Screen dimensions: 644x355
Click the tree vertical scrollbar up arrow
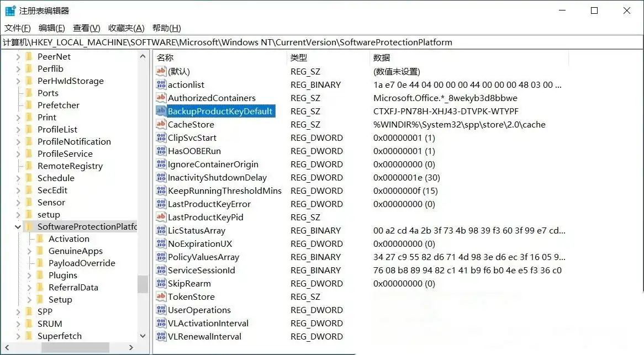pos(142,56)
